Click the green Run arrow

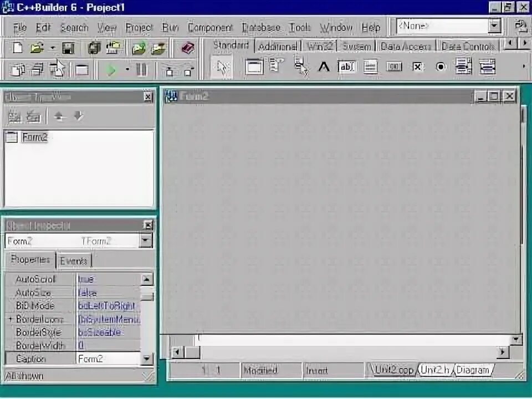tap(111, 70)
